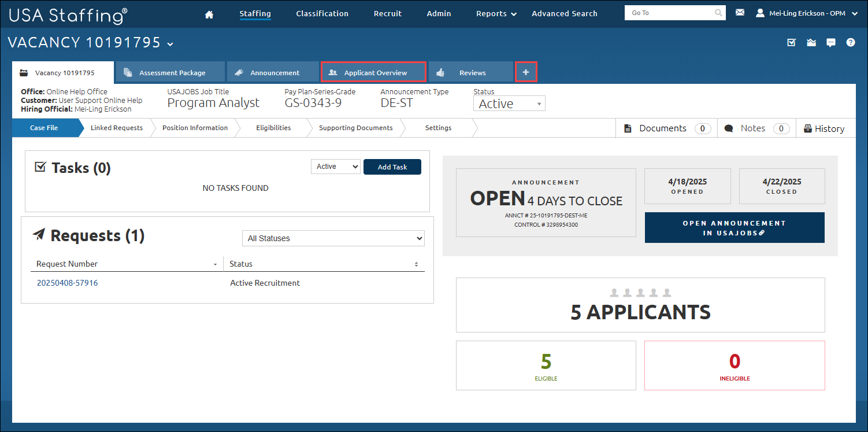The height and width of the screenshot is (432, 868).
Task: Open the tasks Active filter dropdown
Action: [x=336, y=167]
